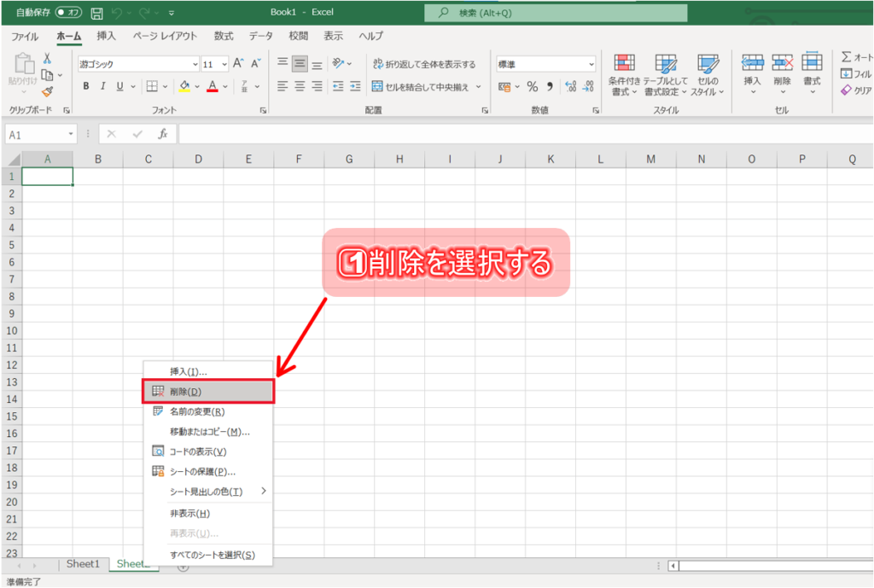Toggle wrap text to show all
Image resolution: width=874 pixels, height=588 pixels.
pos(424,64)
